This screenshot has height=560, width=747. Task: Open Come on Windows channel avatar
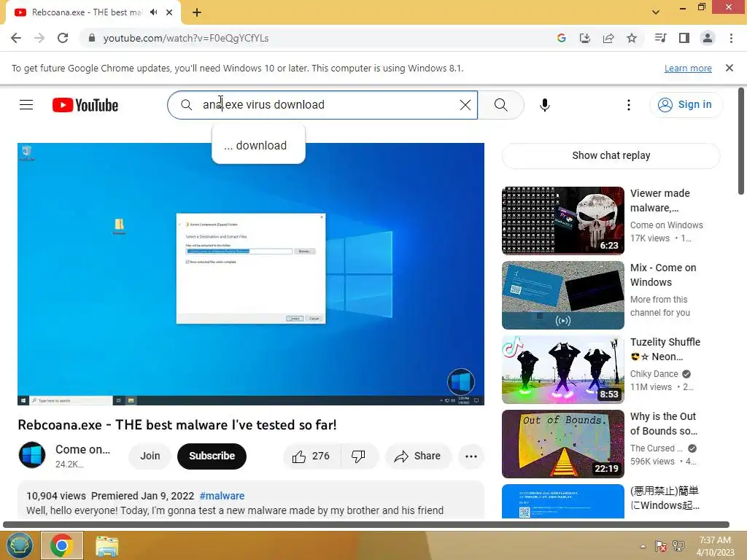32,455
